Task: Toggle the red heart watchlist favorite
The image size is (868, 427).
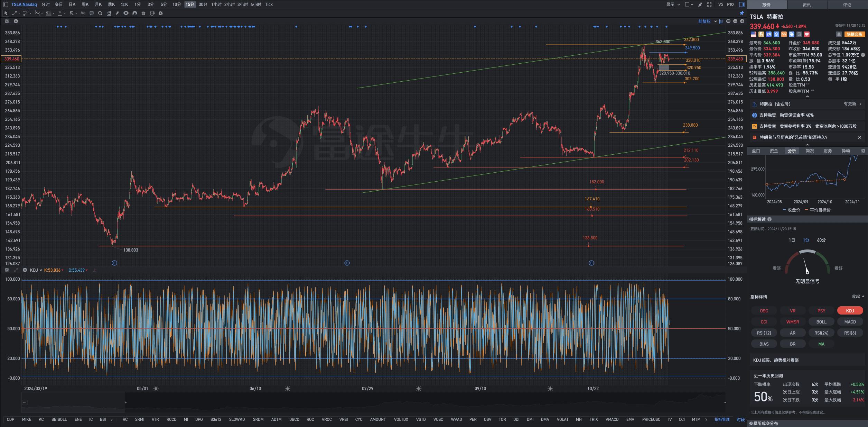Action: [807, 34]
